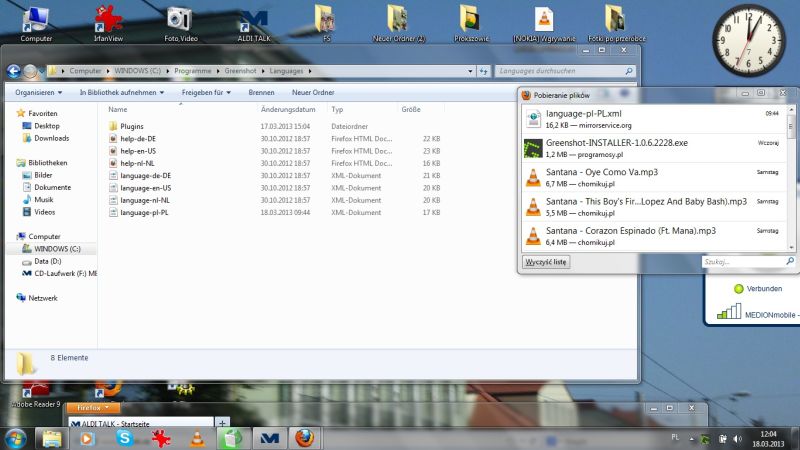Select the language-pl-PL file in list
The height and width of the screenshot is (450, 800).
144,212
